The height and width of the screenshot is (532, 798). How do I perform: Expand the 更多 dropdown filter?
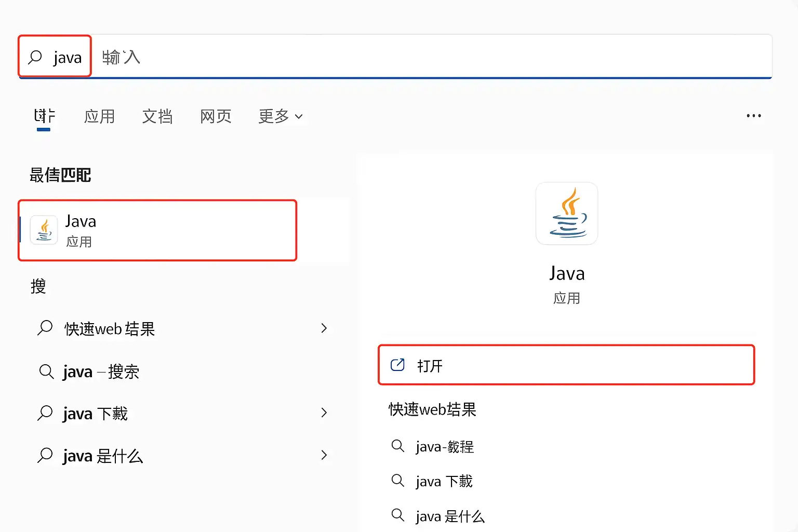pos(281,116)
